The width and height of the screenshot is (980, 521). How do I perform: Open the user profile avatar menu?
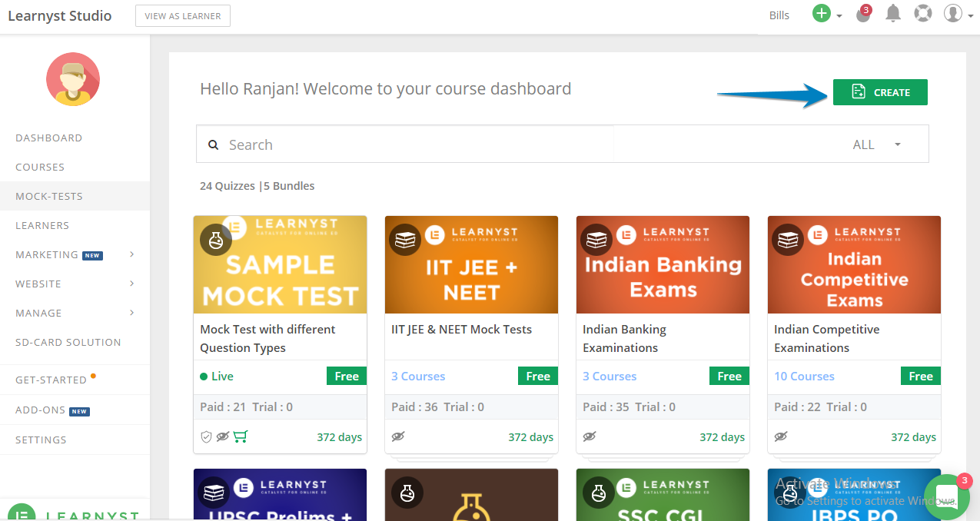[953, 14]
